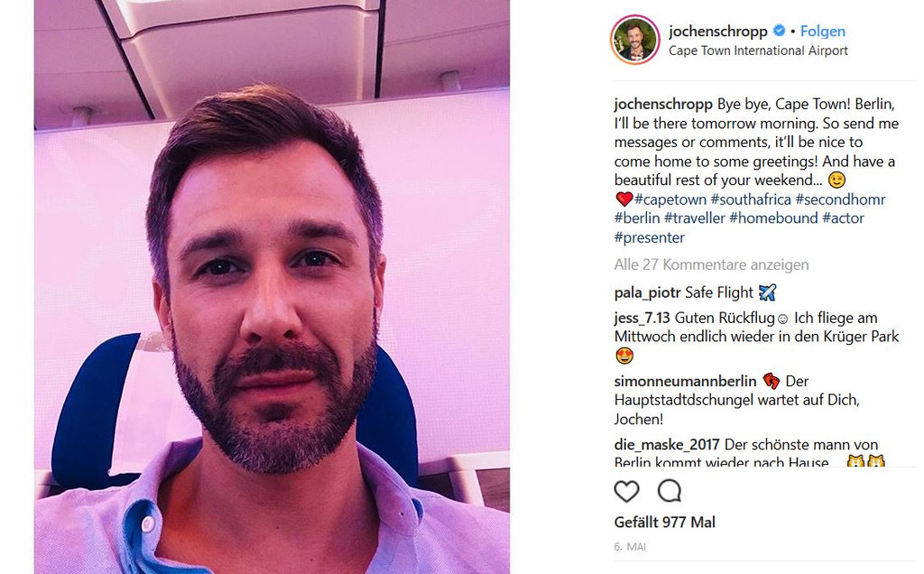Open the #homebound hashtag
This screenshot has height=574, width=924.
(x=773, y=218)
